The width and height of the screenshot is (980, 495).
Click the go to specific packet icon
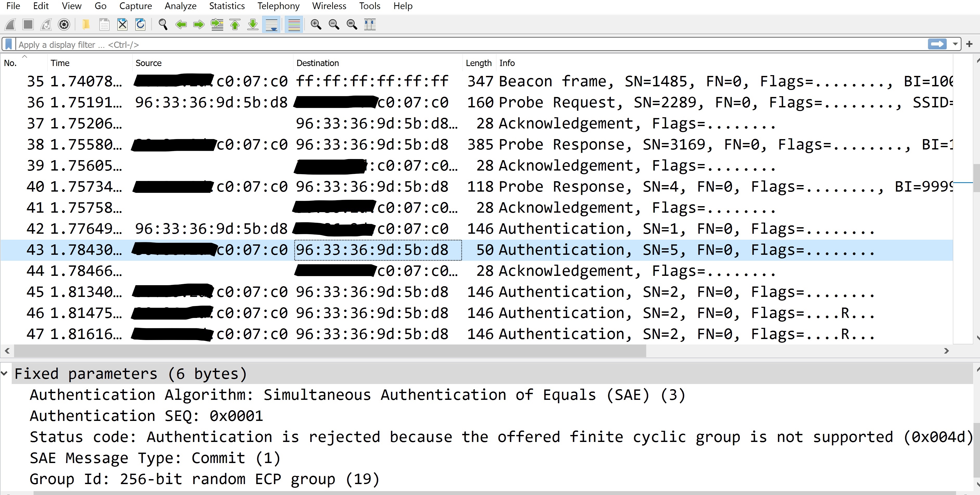tap(217, 25)
